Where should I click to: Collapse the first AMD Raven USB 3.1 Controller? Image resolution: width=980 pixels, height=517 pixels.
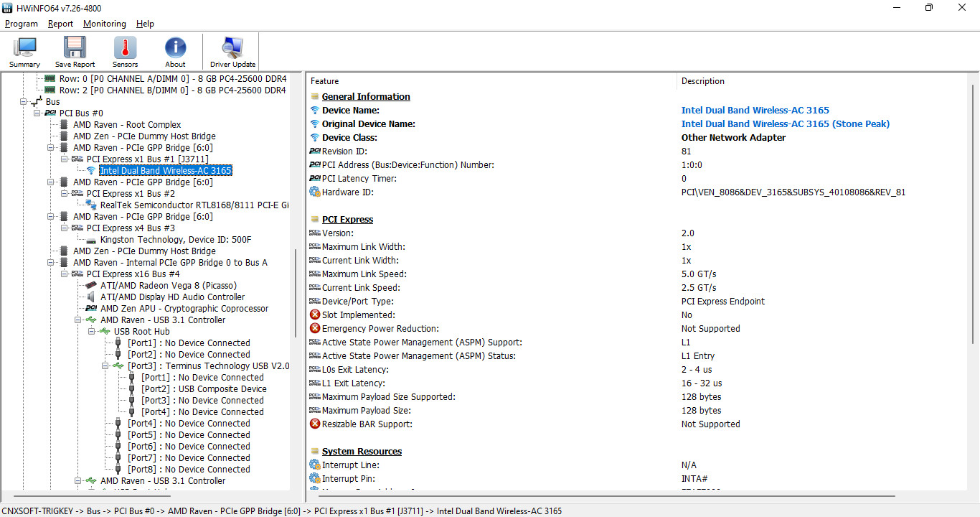pos(77,320)
